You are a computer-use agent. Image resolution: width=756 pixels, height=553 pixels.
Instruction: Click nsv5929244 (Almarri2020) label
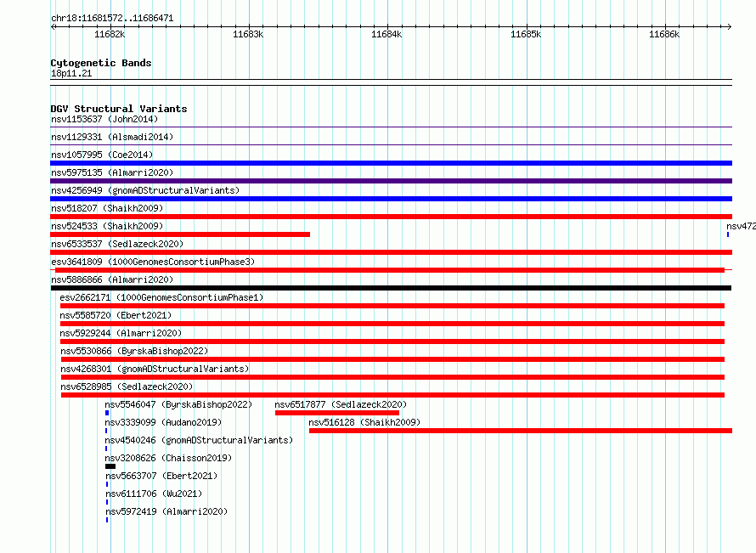point(121,333)
